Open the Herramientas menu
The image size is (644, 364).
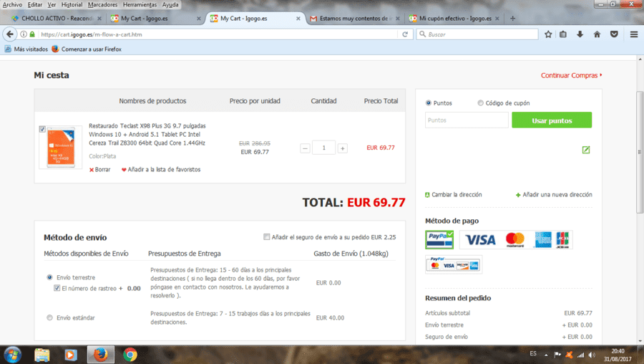coord(140,4)
